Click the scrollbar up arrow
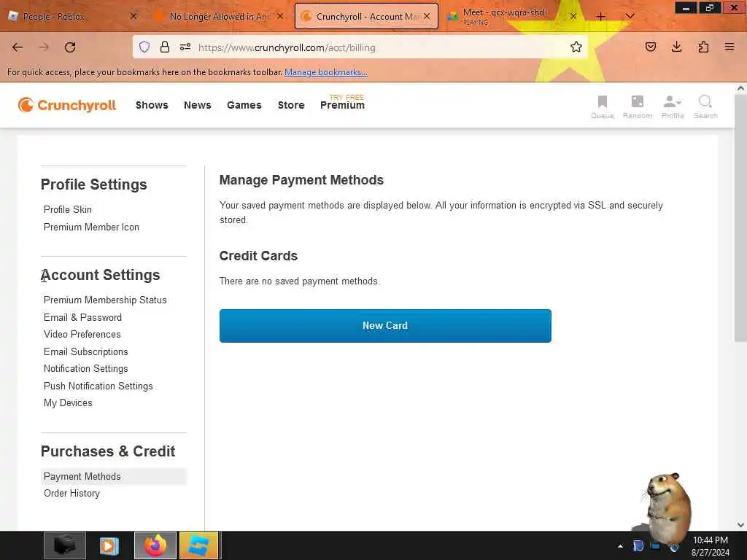Image resolution: width=747 pixels, height=560 pixels. 740,88
